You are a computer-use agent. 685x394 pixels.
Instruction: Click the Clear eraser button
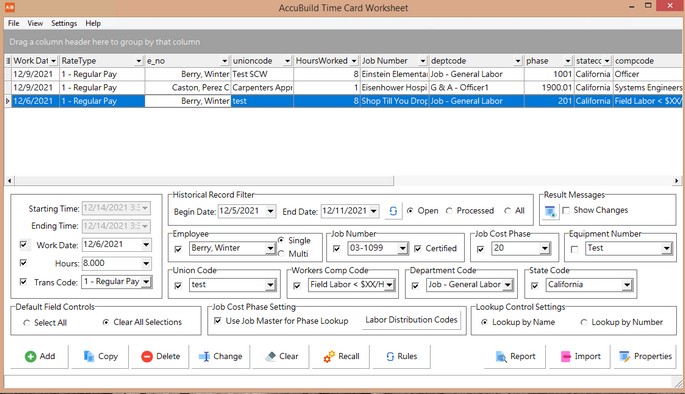point(281,356)
